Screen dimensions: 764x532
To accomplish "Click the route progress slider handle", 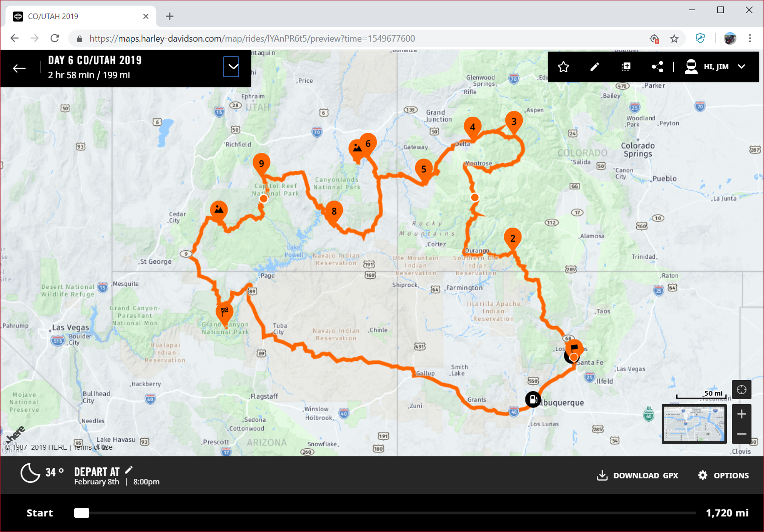I will (x=82, y=513).
